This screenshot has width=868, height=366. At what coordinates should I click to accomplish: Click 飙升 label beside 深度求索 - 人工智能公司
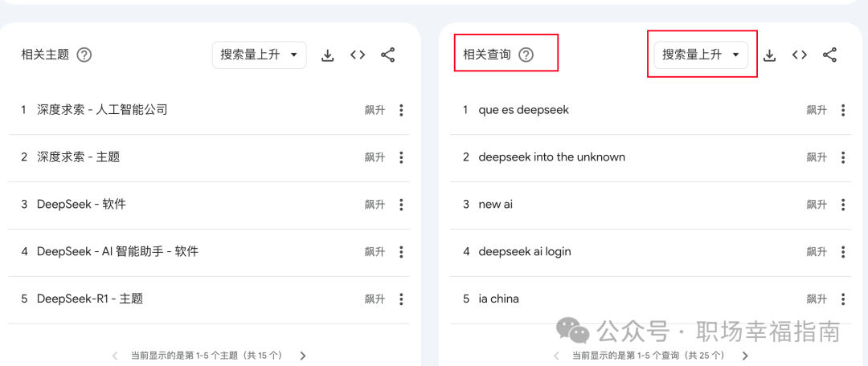pyautogui.click(x=375, y=110)
